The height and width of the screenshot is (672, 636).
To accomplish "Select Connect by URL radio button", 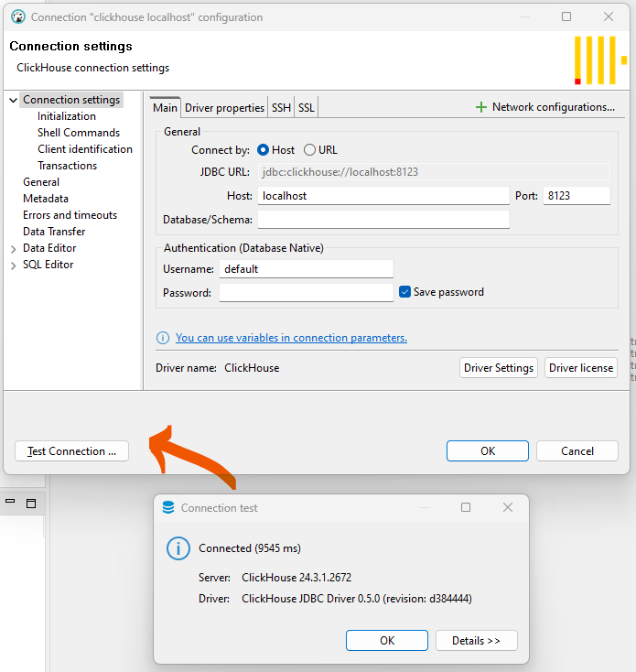I will tap(309, 149).
